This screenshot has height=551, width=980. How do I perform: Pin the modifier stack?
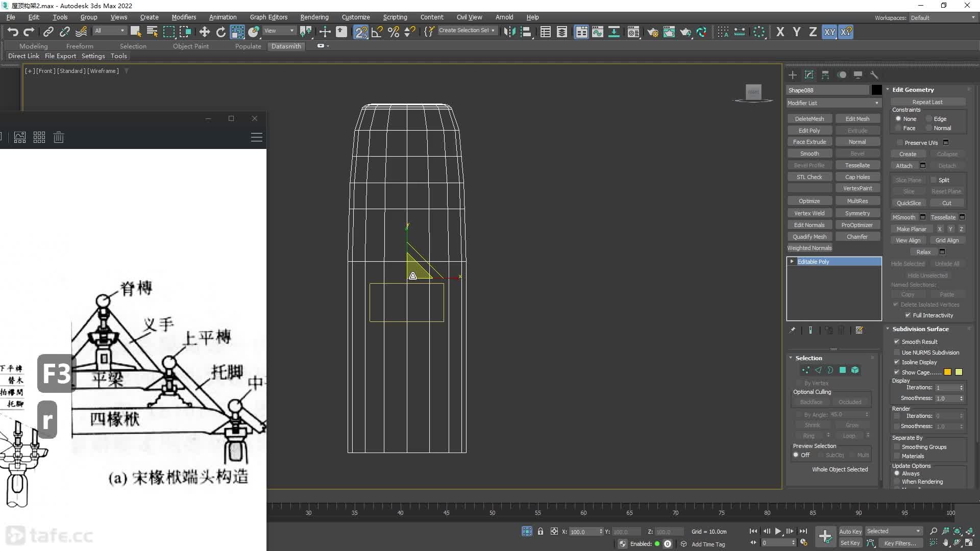792,330
